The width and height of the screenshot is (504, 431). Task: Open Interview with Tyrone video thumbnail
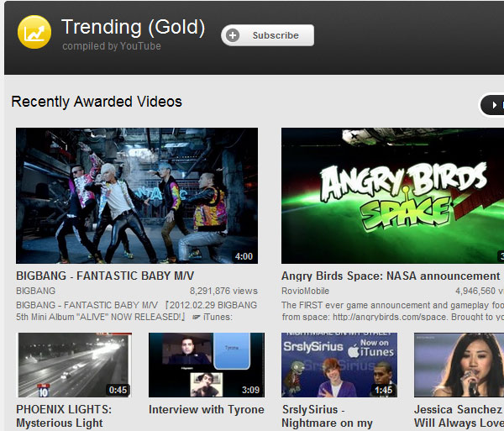tap(207, 365)
